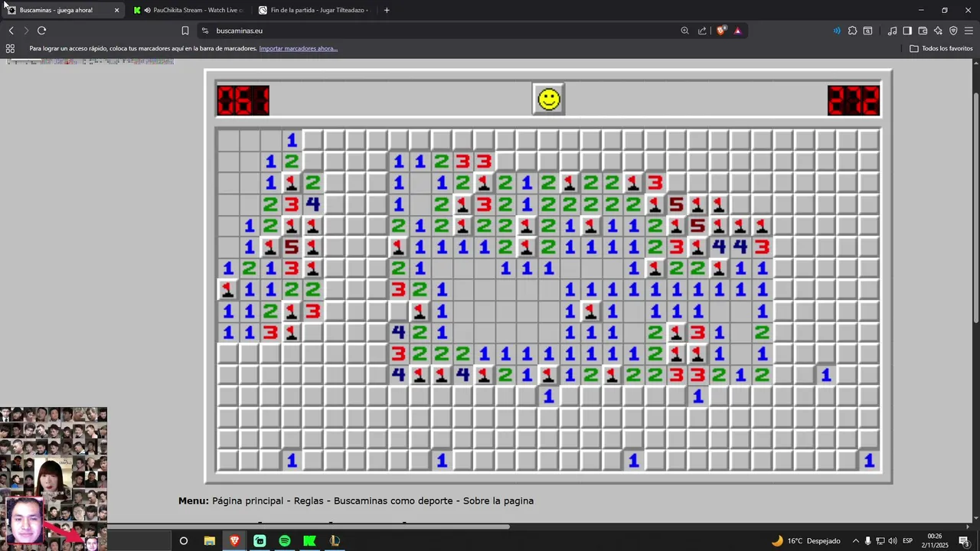
Task: Open the Kick app in taskbar
Action: click(309, 541)
